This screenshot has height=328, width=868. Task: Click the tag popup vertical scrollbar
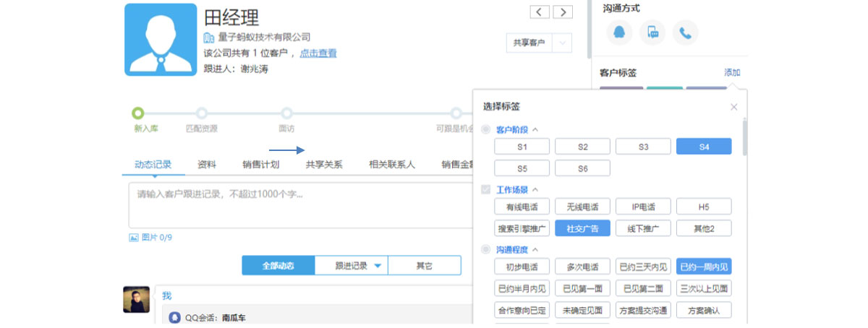click(x=745, y=137)
